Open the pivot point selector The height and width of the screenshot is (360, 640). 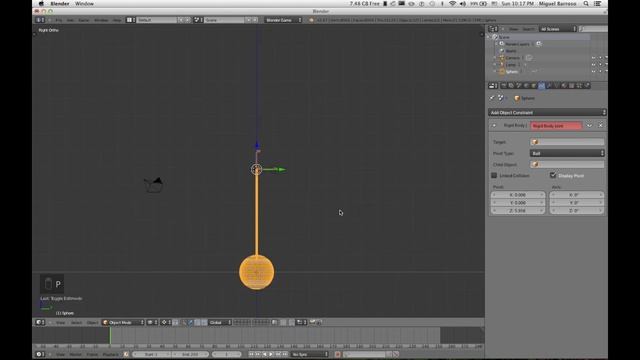click(166, 322)
